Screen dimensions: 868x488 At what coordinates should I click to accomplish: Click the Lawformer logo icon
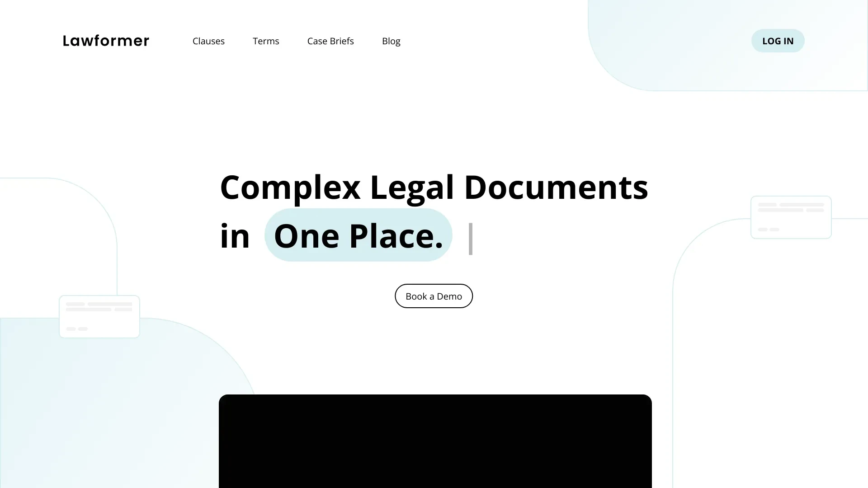click(105, 41)
